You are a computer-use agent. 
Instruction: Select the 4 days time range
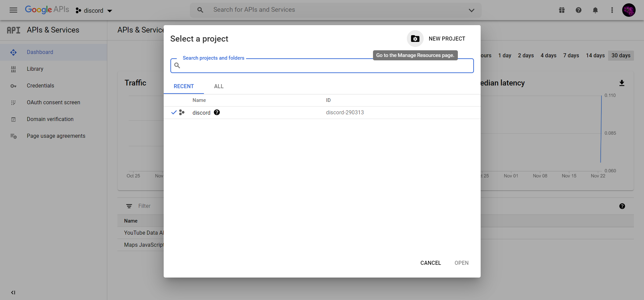[x=548, y=56]
